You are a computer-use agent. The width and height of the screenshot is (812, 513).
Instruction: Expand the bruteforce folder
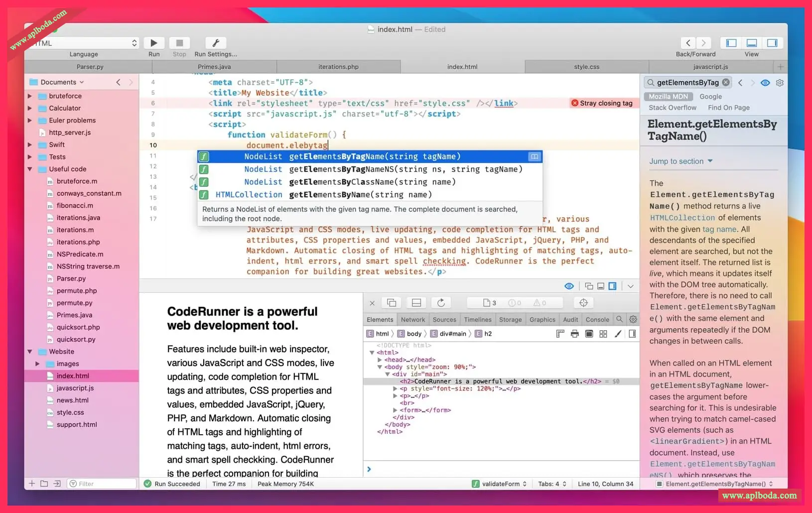coord(30,96)
